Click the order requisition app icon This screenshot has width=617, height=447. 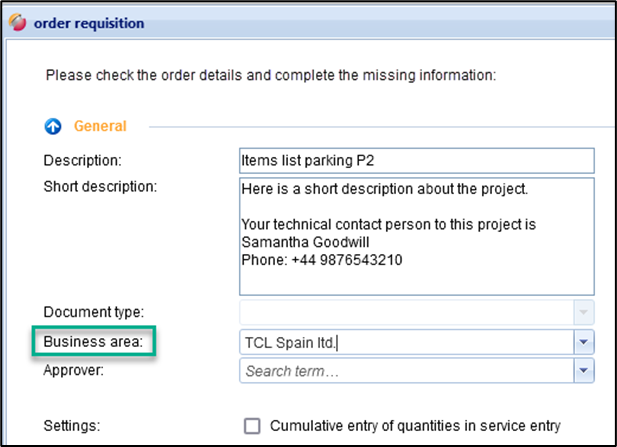17,23
